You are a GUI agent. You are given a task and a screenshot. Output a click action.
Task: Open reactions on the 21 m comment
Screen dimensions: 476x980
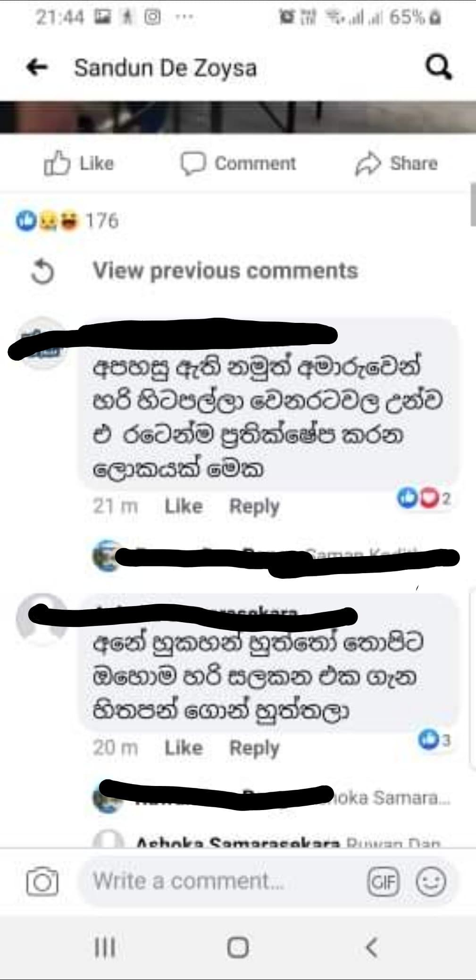[424, 498]
